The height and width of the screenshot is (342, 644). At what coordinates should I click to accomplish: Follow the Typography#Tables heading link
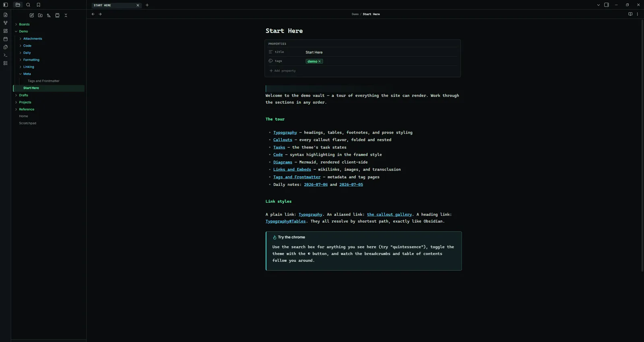point(286,221)
